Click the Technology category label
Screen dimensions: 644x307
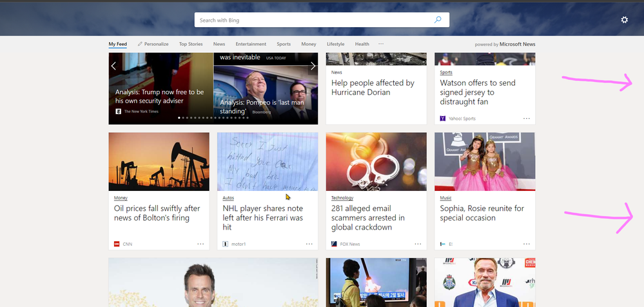point(342,198)
